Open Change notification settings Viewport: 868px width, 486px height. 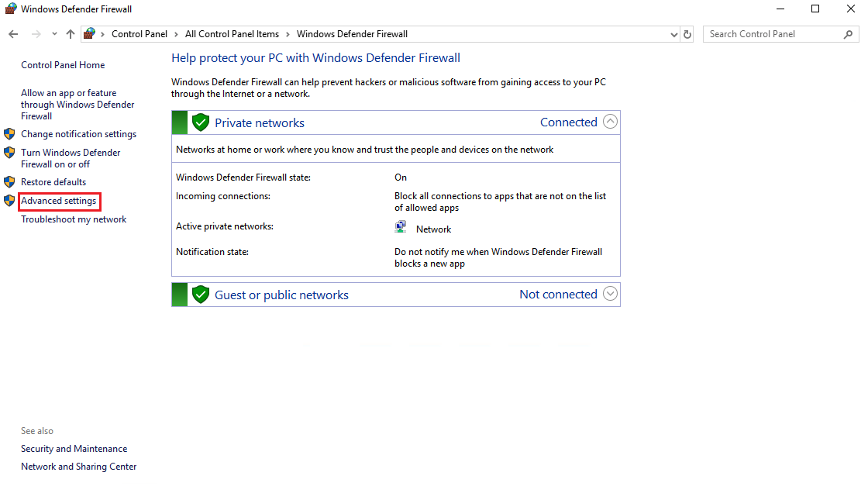(x=78, y=134)
